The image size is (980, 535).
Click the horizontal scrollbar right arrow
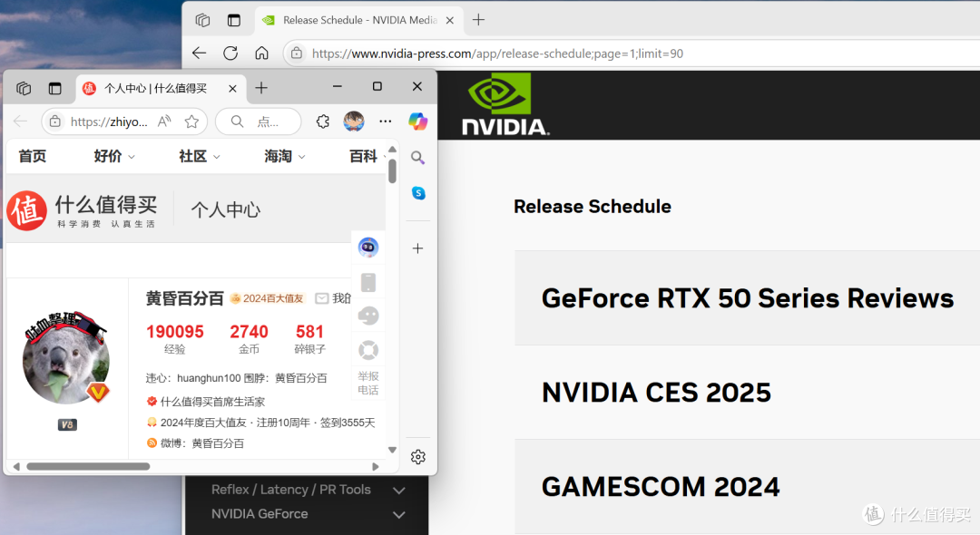point(376,466)
